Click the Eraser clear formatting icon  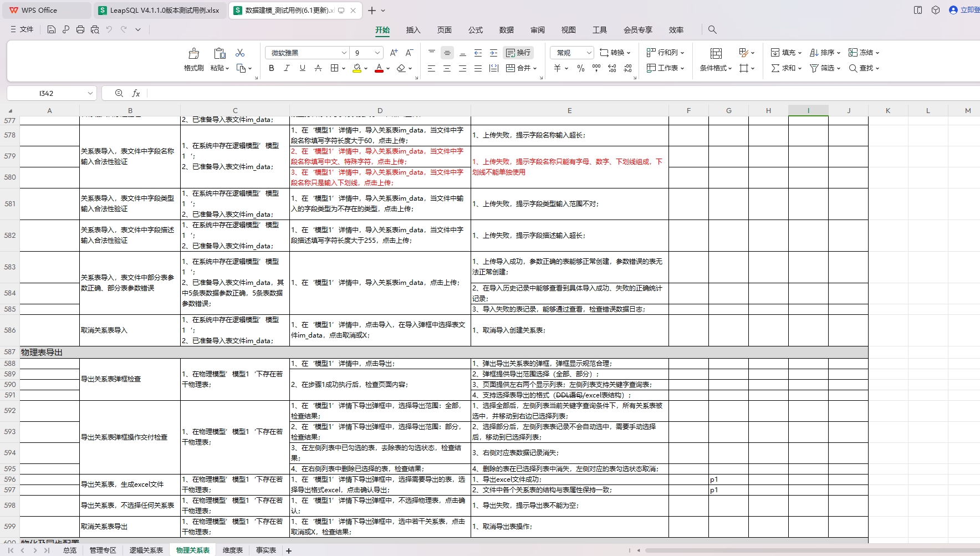coord(401,68)
